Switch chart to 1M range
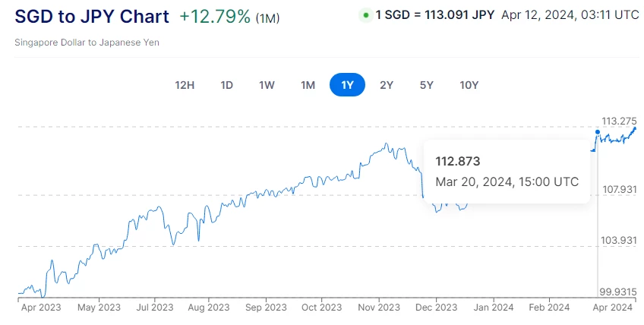This screenshot has height=325, width=644. tap(308, 85)
